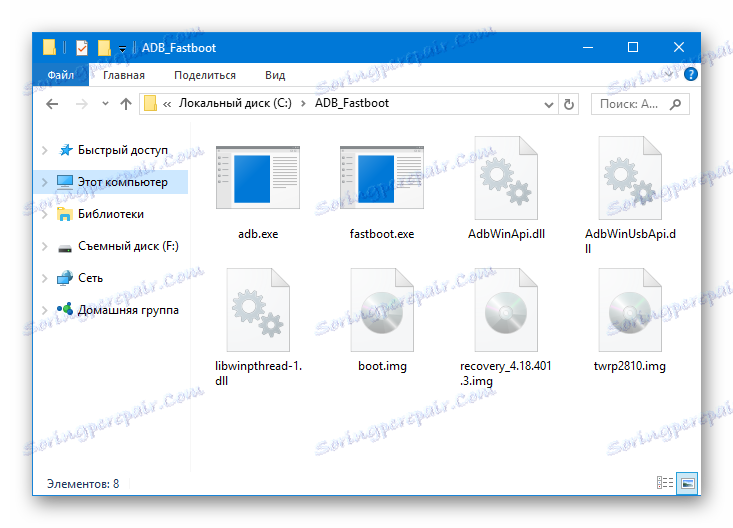Close the ADB_Fastboot window
This screenshot has height=528, width=733.
click(x=678, y=47)
